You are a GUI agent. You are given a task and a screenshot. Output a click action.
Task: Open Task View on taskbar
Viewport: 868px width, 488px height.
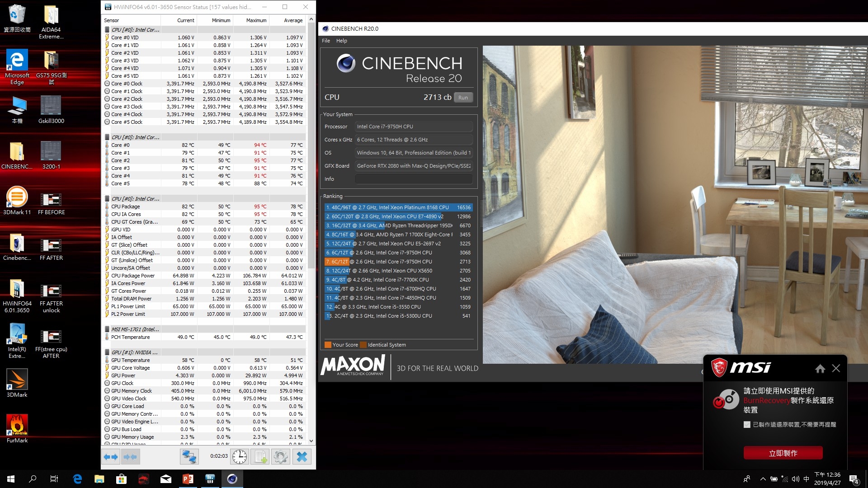pos(54,479)
